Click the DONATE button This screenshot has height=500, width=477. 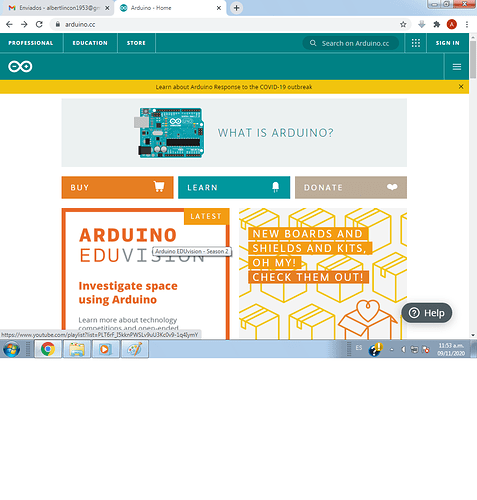click(351, 187)
